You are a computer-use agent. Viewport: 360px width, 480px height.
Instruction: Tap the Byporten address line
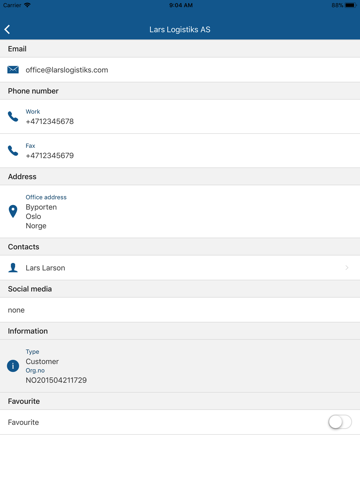41,207
